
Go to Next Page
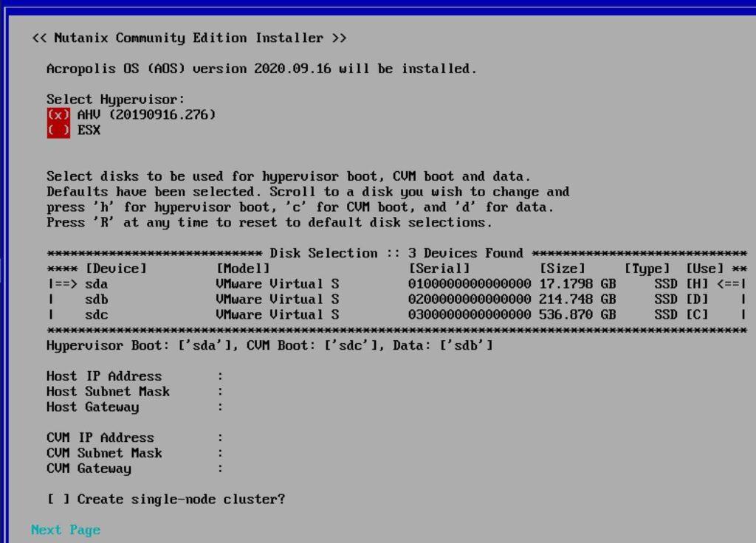pos(66,530)
